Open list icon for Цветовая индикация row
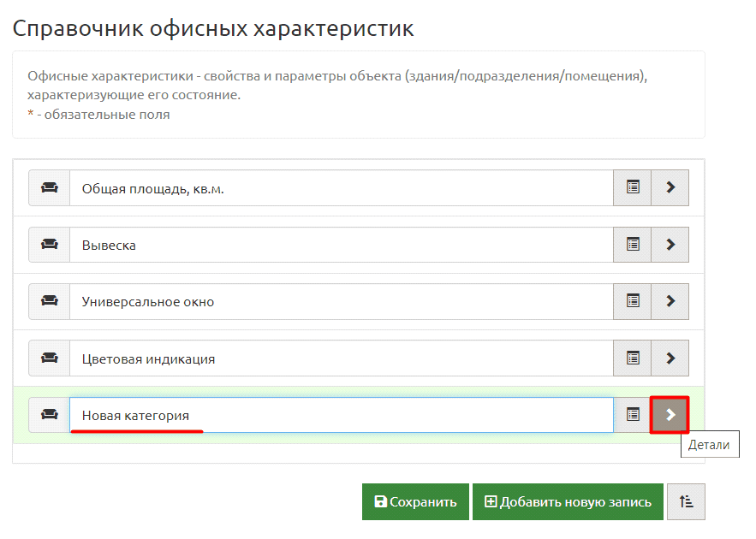 pos(633,358)
